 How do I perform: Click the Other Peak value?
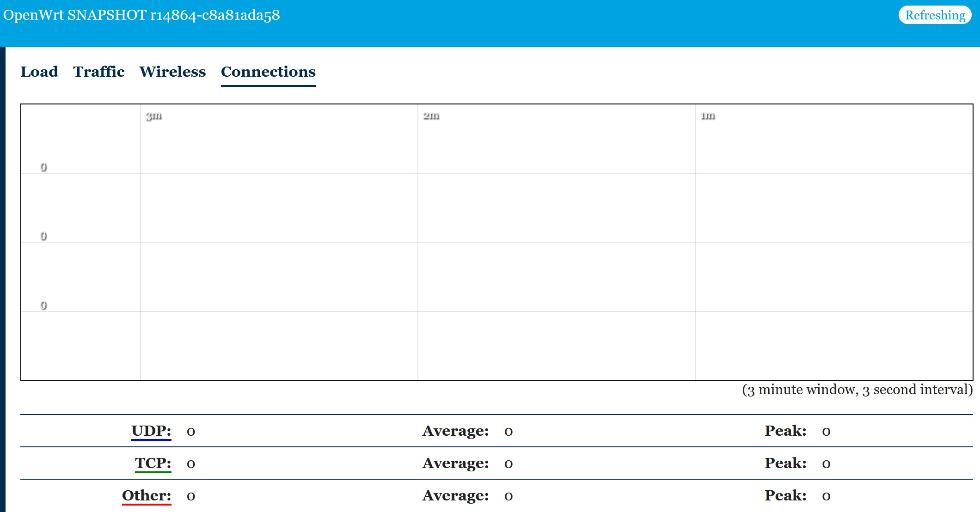(825, 496)
